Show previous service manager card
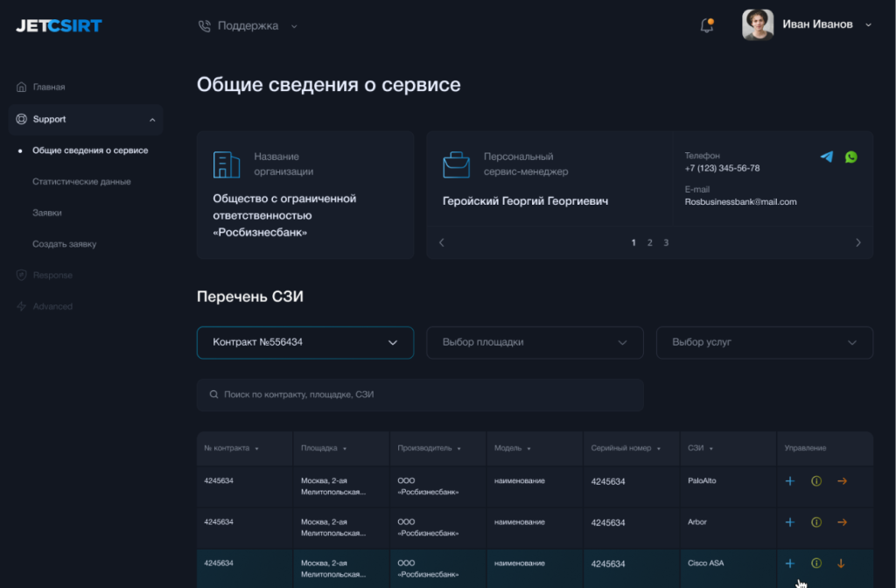896x588 pixels. pos(442,242)
